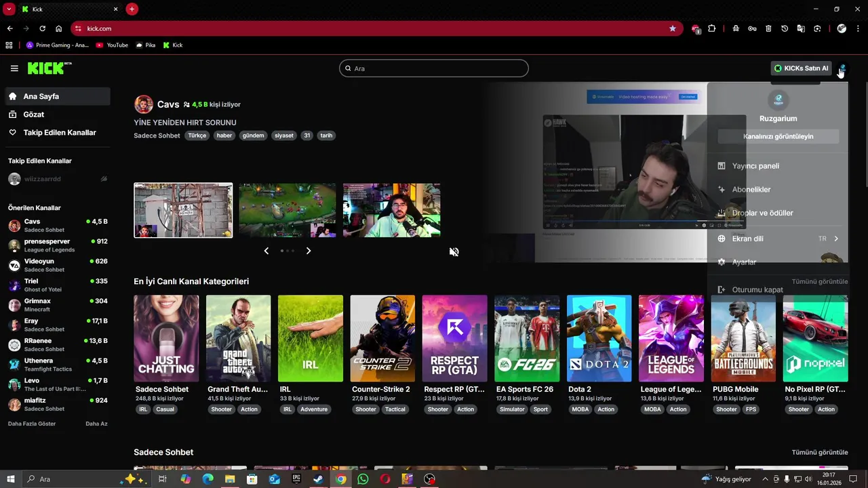This screenshot has width=868, height=488.
Task: Click the Kick search field
Action: pyautogui.click(x=433, y=68)
